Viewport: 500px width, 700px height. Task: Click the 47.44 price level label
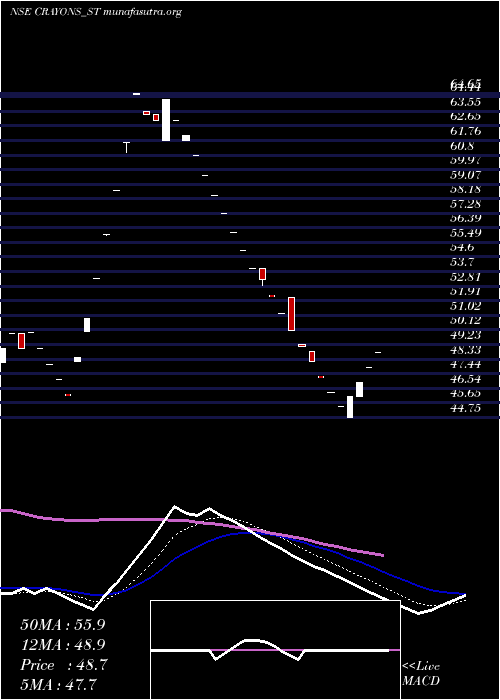[466, 364]
